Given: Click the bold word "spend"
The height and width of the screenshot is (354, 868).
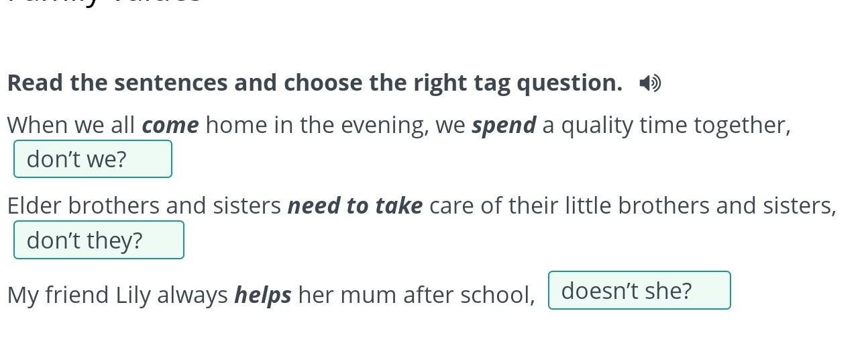Looking at the screenshot, I should click(504, 126).
